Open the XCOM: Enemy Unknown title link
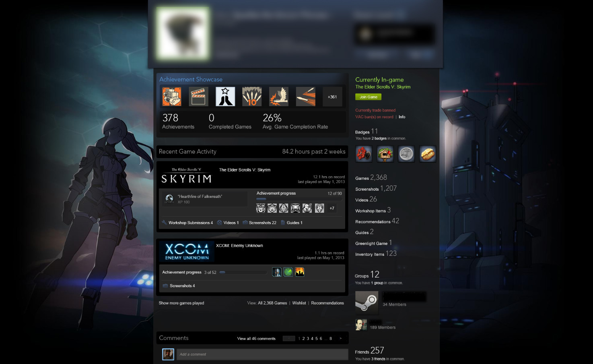The height and width of the screenshot is (364, 593). pos(239,245)
